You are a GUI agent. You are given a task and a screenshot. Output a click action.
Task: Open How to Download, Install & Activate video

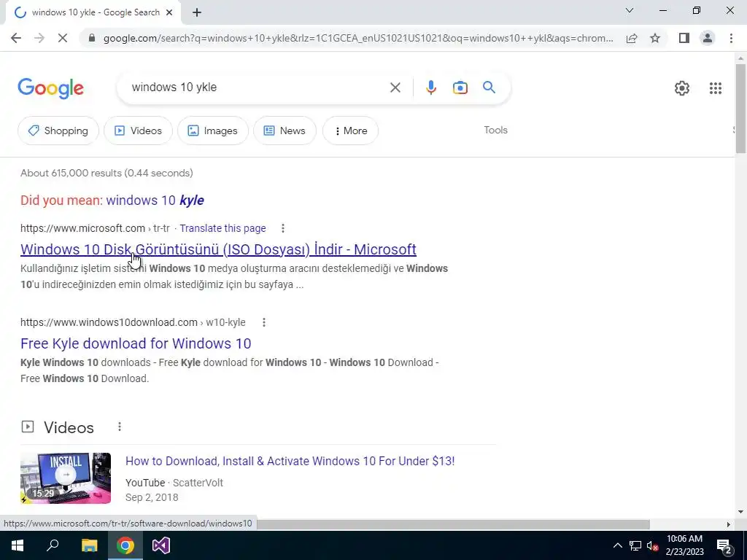(x=290, y=461)
